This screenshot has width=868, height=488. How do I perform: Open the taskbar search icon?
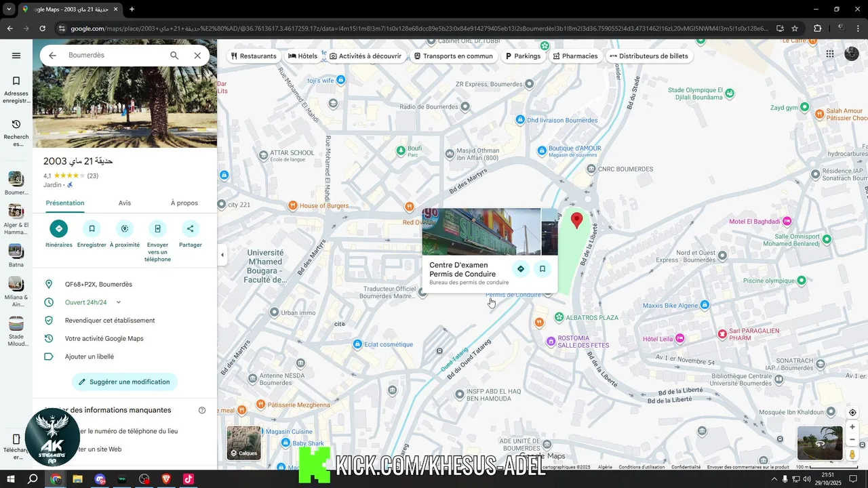tap(33, 479)
